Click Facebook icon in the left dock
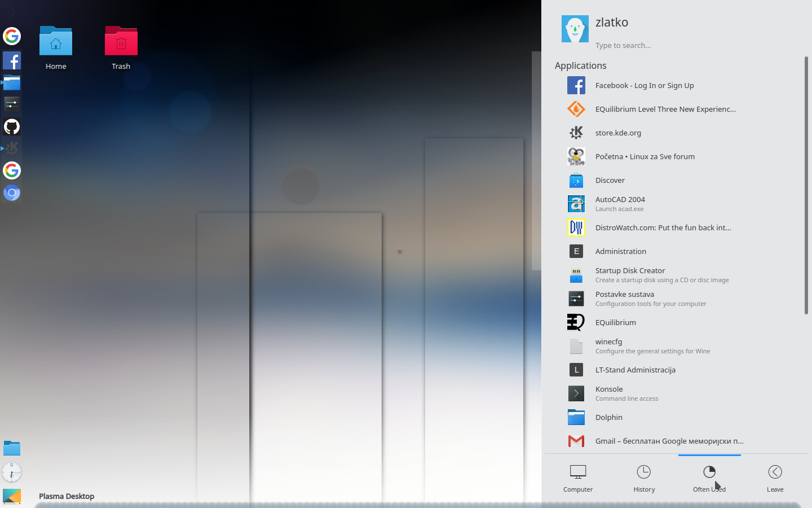This screenshot has width=812, height=508. click(12, 60)
